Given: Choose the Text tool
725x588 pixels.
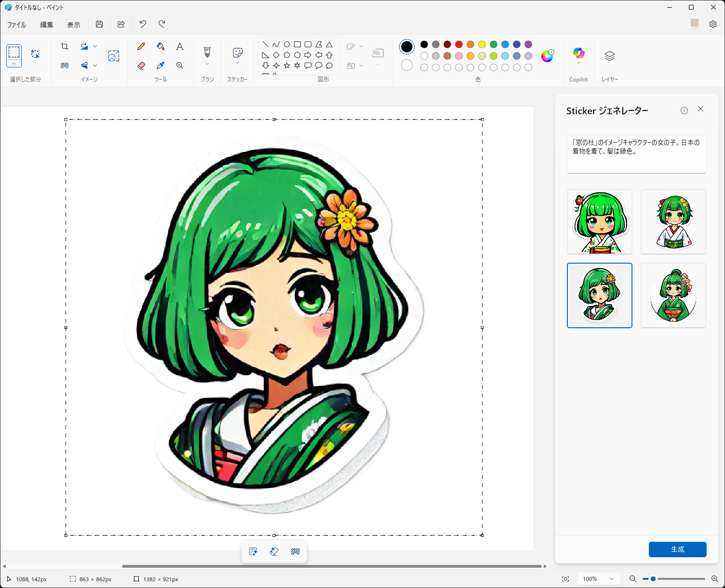Looking at the screenshot, I should (x=180, y=46).
